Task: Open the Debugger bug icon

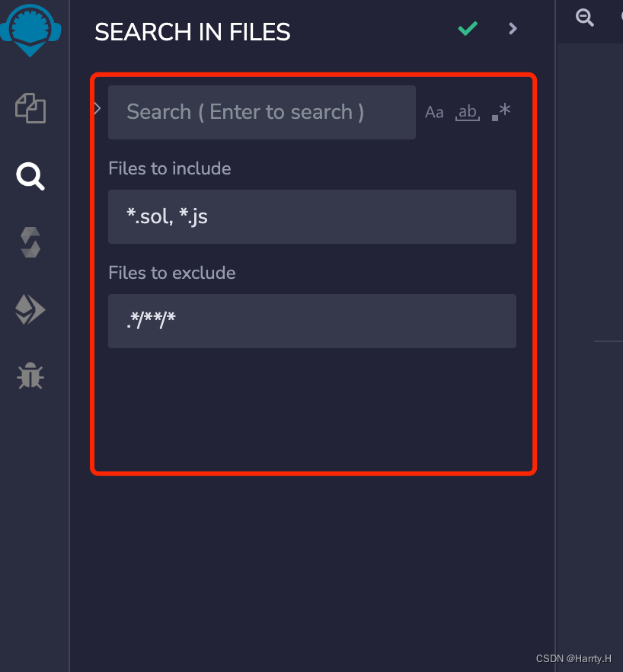Action: coord(30,376)
